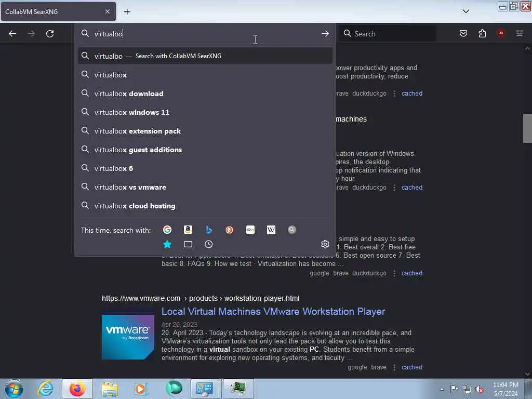Search this time with Amazon

[x=188, y=230]
